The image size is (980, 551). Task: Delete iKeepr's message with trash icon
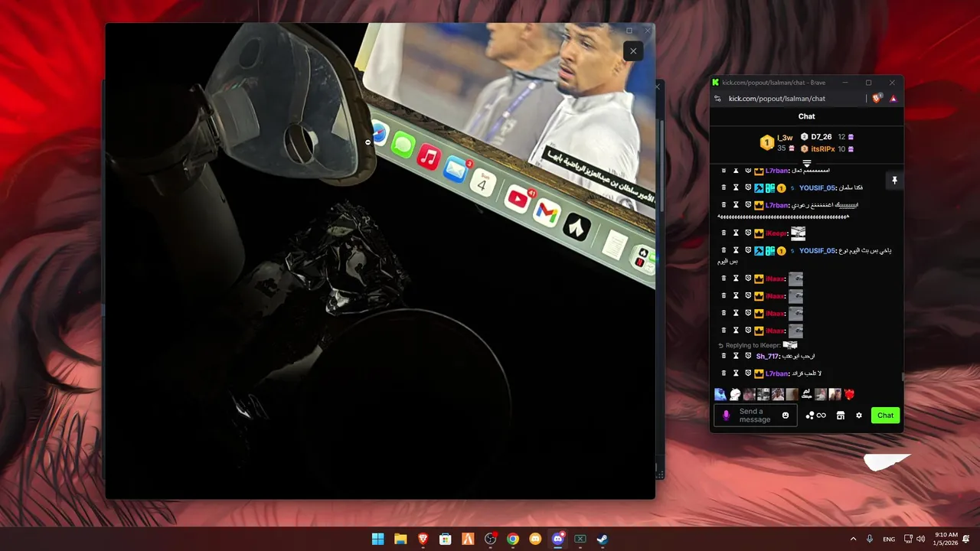724,233
